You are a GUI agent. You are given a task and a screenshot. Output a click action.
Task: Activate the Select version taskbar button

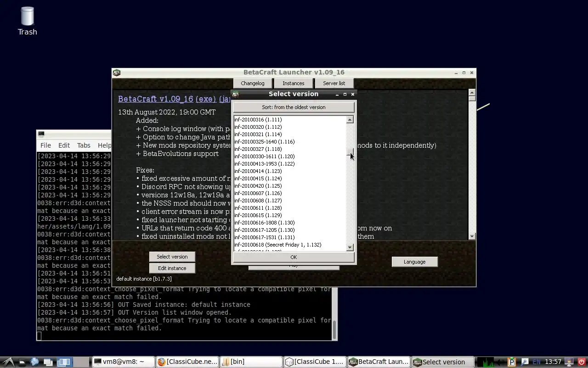point(442,362)
